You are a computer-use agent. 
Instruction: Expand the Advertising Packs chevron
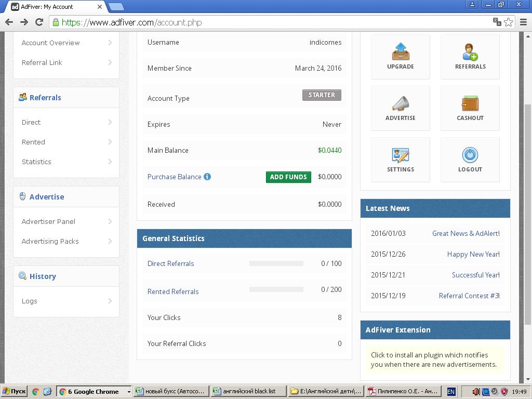pyautogui.click(x=110, y=241)
